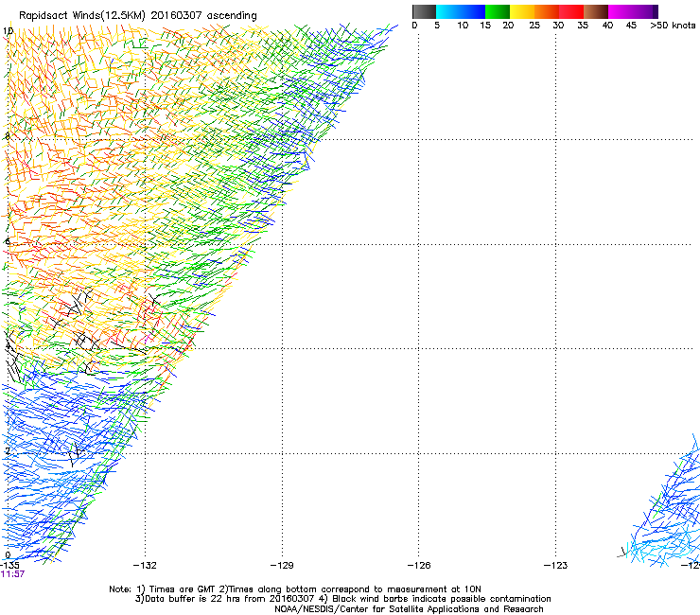Click the '25' knots legend label
Image resolution: width=700 pixels, height=615 pixels.
tap(534, 26)
